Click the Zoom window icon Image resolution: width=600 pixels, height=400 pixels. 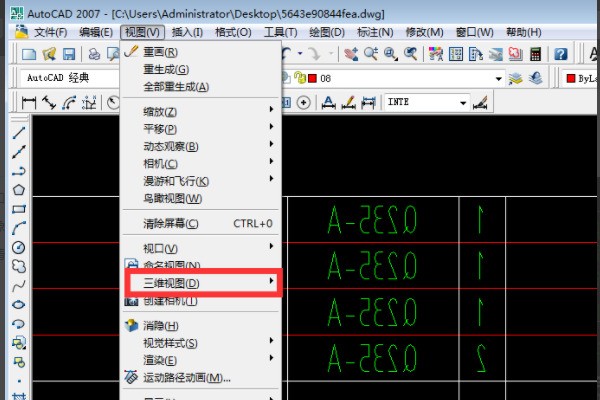(391, 54)
